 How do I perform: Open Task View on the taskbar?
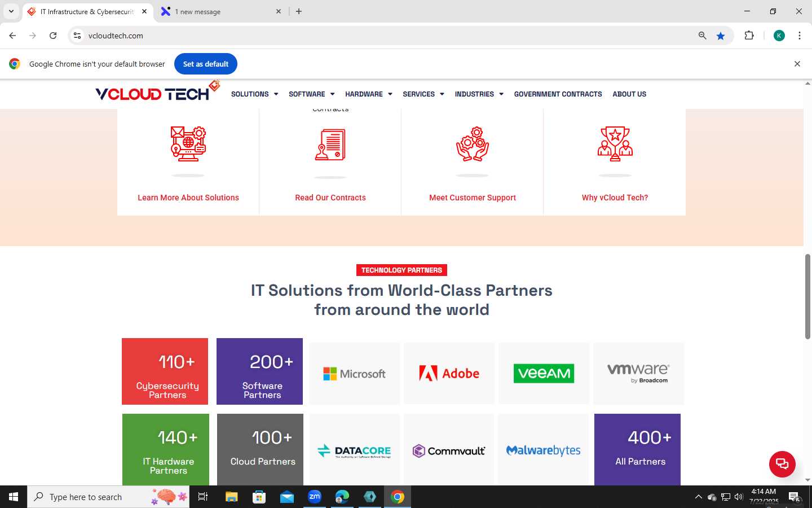(x=203, y=497)
